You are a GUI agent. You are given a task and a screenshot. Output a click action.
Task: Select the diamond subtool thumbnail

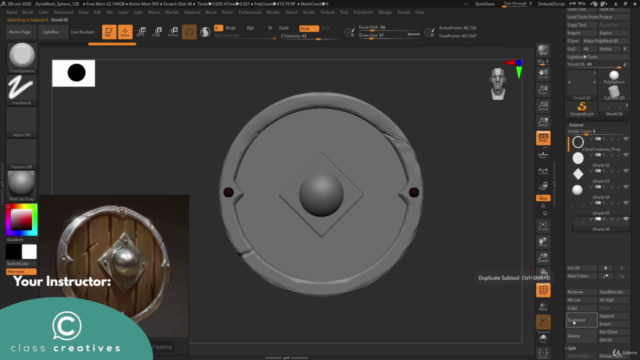click(578, 174)
